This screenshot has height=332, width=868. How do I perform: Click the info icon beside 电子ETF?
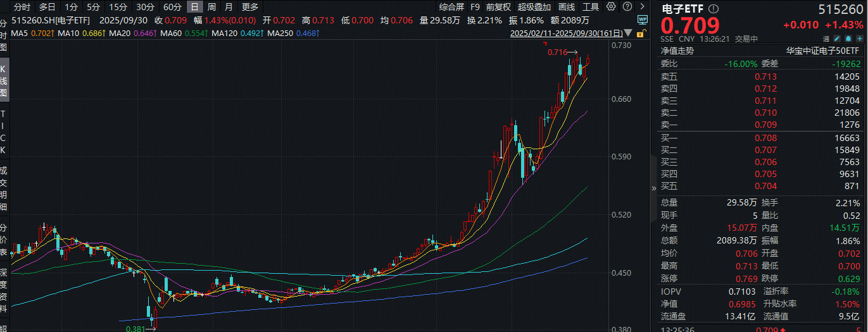[x=714, y=9]
